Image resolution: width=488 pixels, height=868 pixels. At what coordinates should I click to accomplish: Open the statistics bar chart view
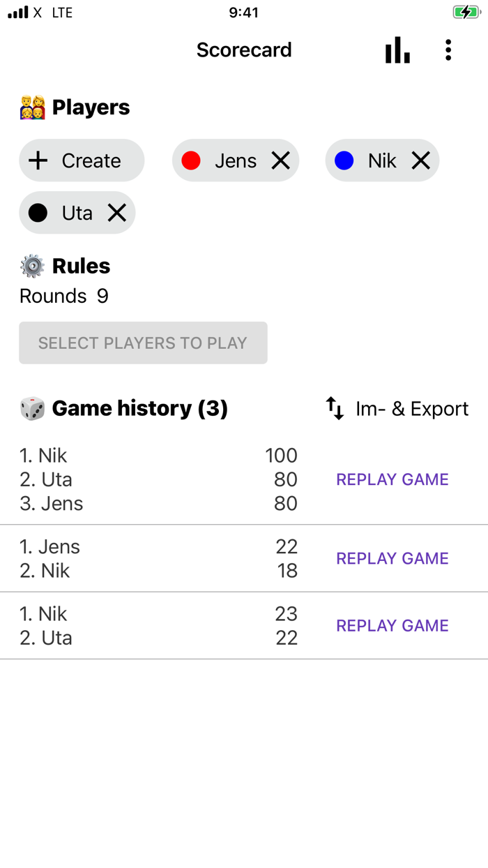(397, 50)
